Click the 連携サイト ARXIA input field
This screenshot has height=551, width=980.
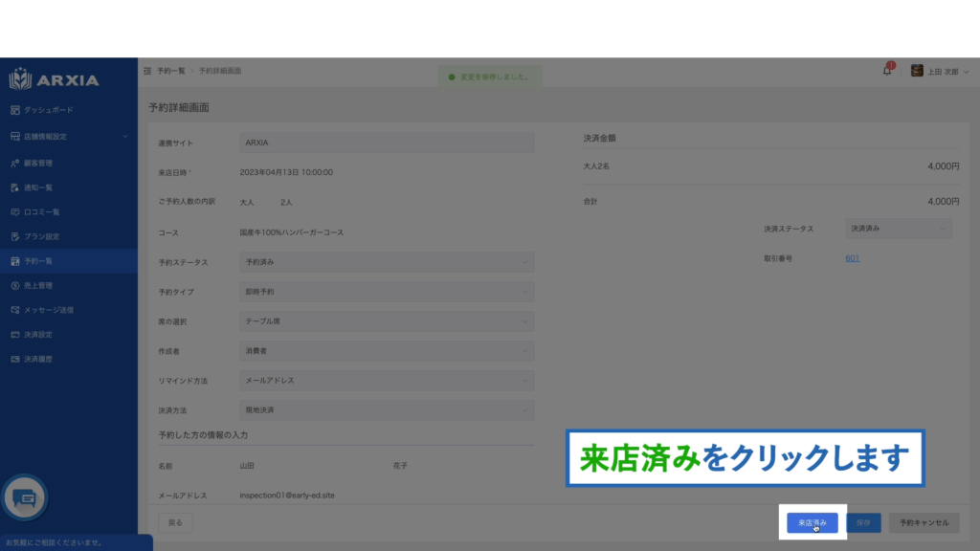point(387,143)
